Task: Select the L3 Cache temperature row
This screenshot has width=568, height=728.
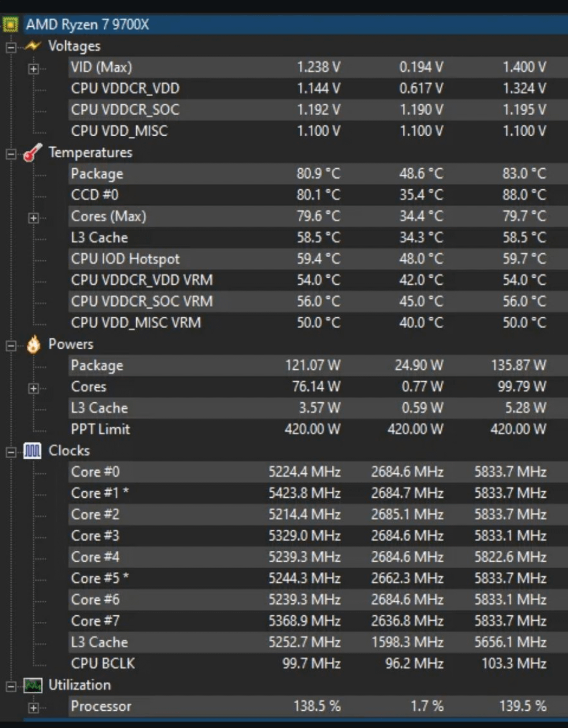Action: click(x=318, y=237)
